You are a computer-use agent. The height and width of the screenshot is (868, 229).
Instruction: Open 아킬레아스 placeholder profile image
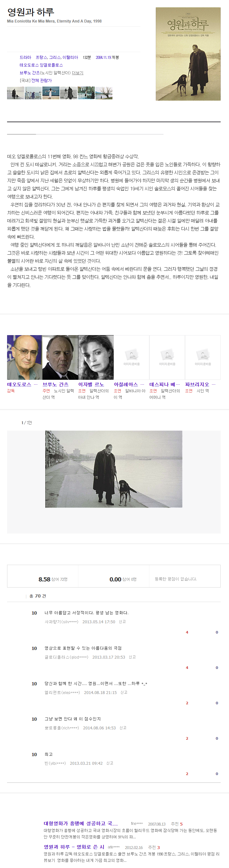131,357
